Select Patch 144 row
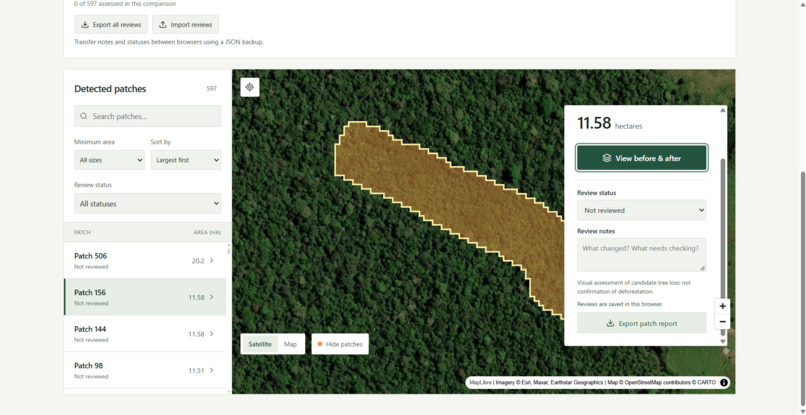Viewport: 806px width, 415px height. (145, 334)
